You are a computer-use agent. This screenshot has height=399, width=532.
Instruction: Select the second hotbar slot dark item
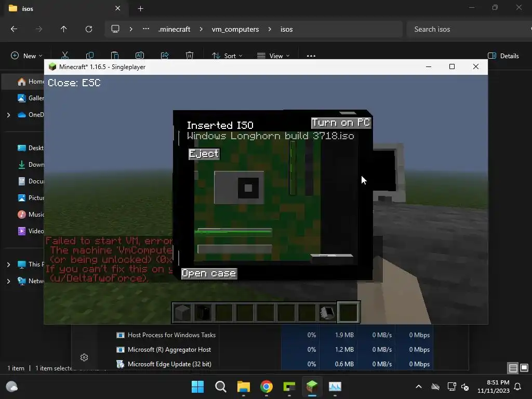pyautogui.click(x=203, y=312)
